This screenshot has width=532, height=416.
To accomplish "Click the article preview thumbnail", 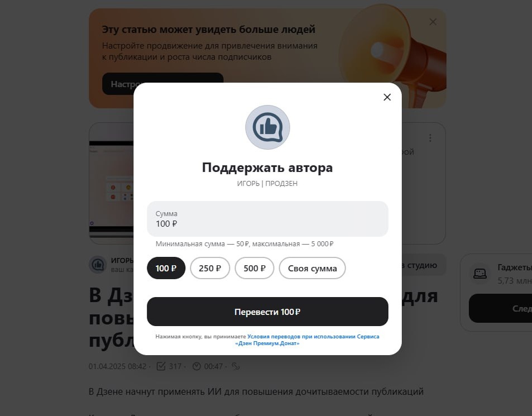I will 111,183.
